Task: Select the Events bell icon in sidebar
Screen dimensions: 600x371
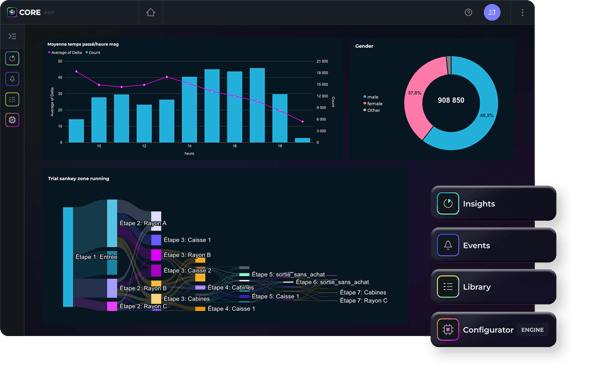Action: coord(12,79)
